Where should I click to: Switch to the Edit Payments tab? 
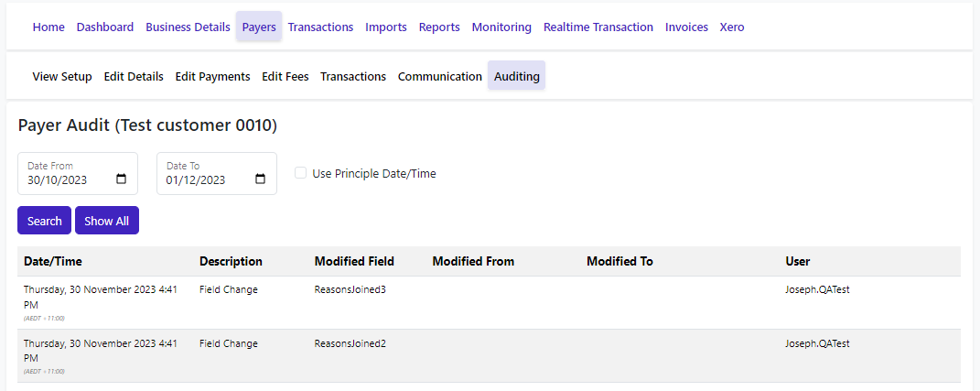click(x=212, y=77)
